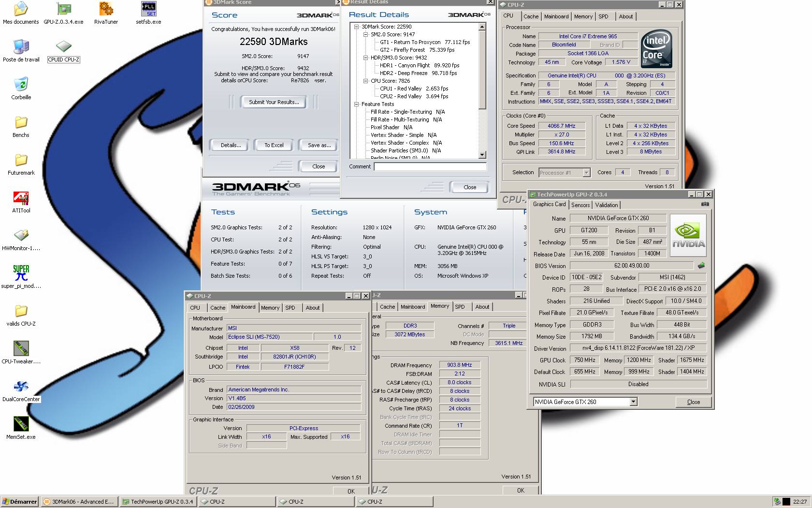Launch ATITool desktop icon
The width and height of the screenshot is (812, 508).
[21, 201]
